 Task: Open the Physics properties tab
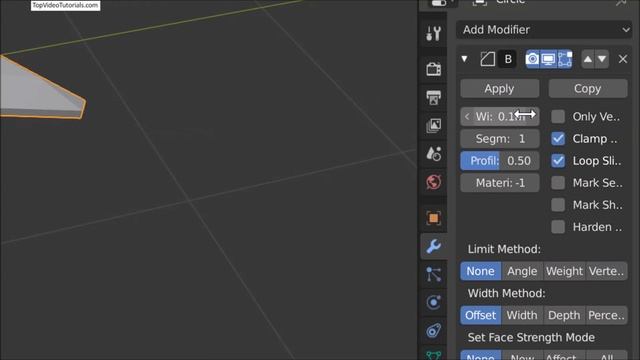(433, 302)
